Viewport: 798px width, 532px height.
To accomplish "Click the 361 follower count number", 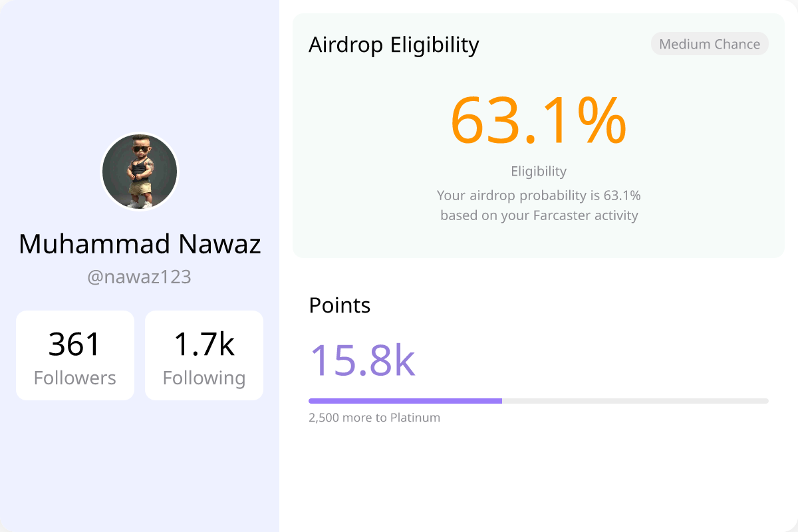I will [75, 344].
